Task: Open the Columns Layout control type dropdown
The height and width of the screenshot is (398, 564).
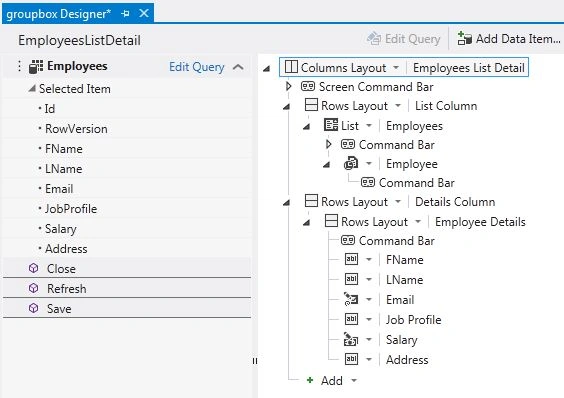Action: point(396,67)
